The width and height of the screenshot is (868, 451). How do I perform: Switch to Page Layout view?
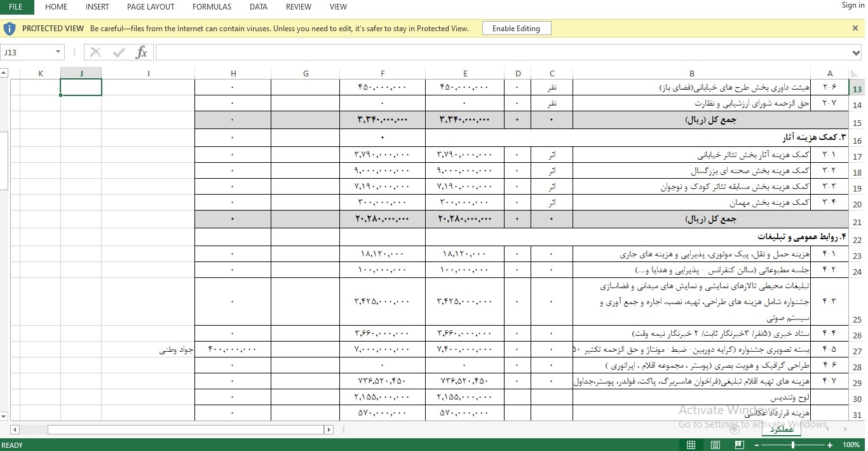(715, 445)
